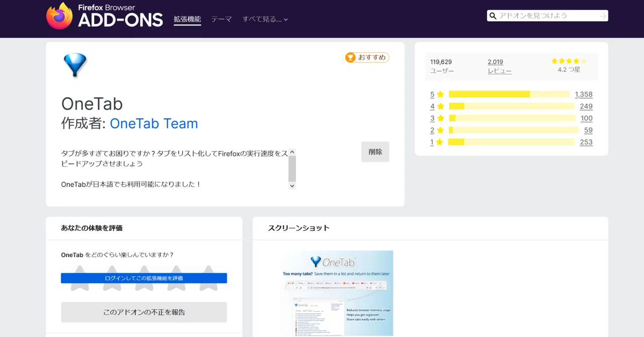The width and height of the screenshot is (644, 337).
Task: Click このアドオンの不正を報告 button
Action: [144, 312]
